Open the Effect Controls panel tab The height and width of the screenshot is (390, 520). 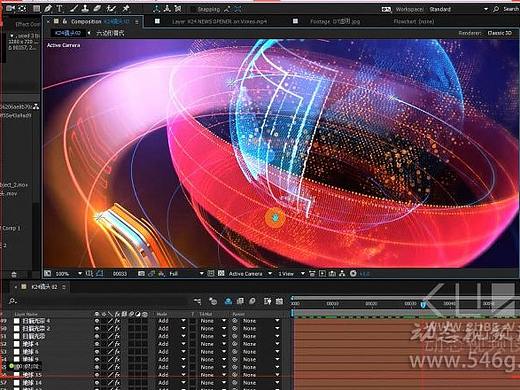coord(27,24)
